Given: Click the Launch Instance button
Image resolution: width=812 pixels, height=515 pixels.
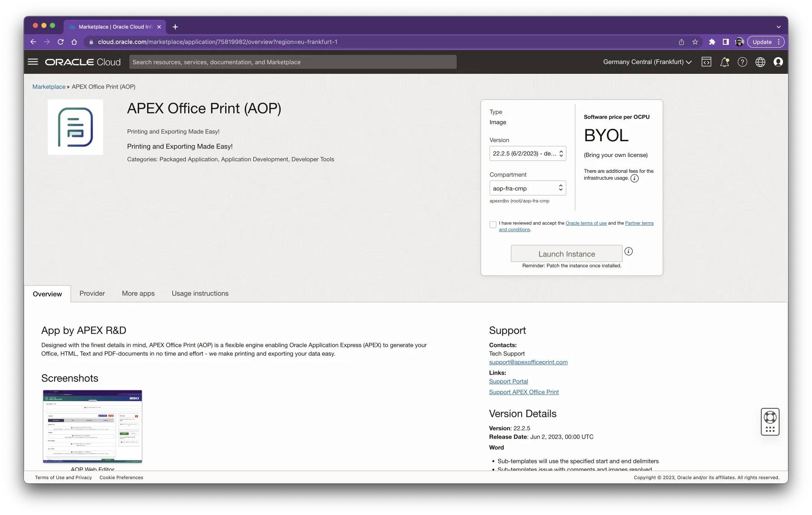Looking at the screenshot, I should [567, 254].
